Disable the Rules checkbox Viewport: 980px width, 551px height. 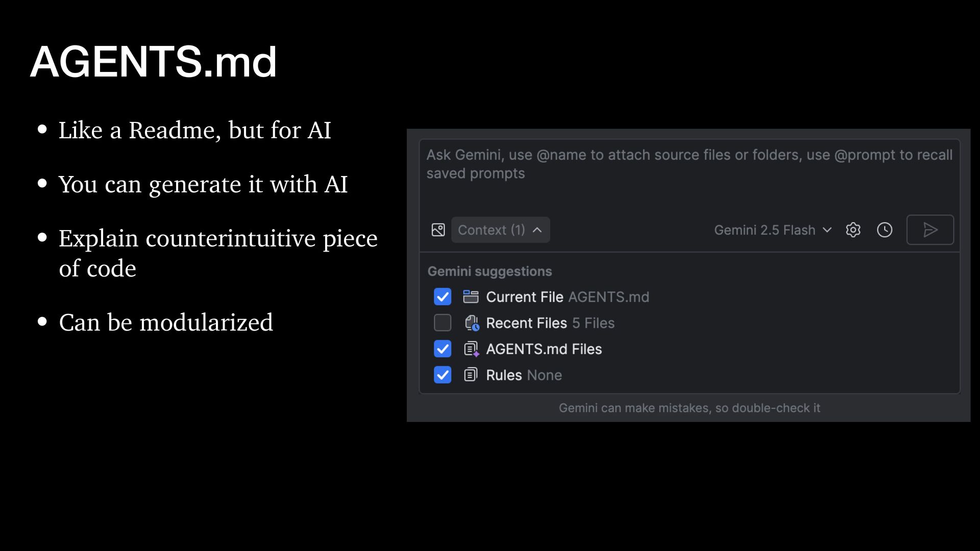pos(443,375)
